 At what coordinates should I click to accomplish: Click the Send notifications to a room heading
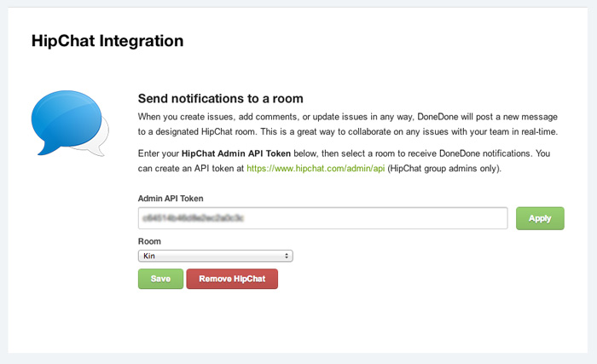pyautogui.click(x=220, y=99)
